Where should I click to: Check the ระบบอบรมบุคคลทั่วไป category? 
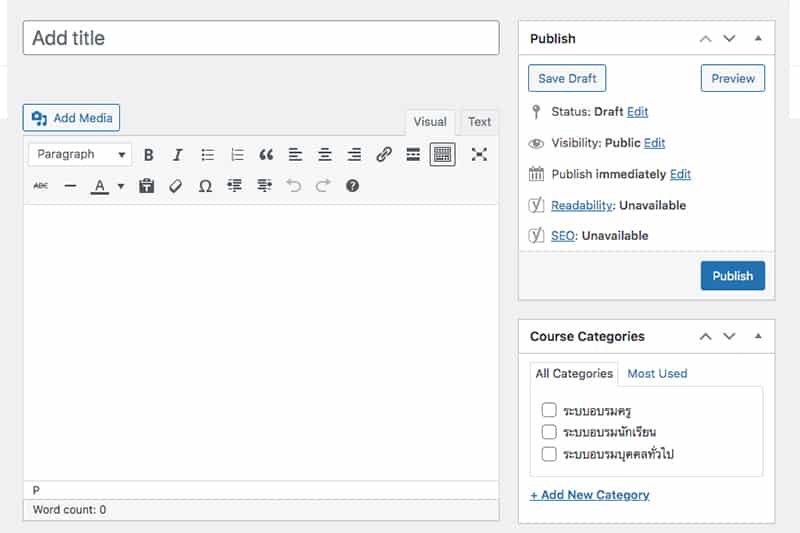coord(549,454)
